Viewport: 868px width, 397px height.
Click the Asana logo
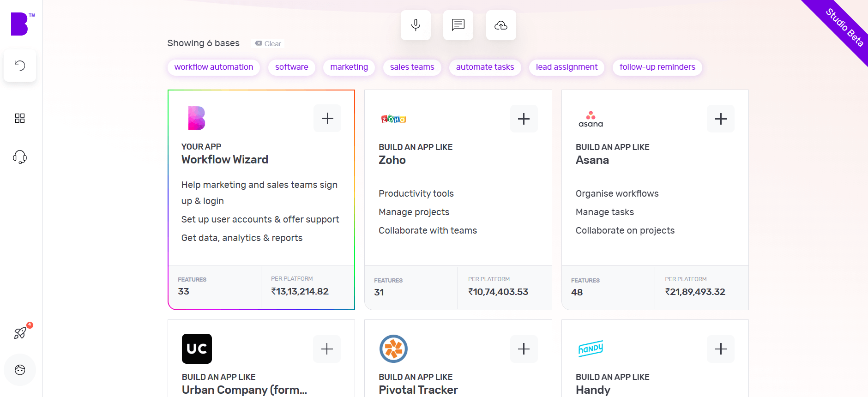tap(591, 119)
